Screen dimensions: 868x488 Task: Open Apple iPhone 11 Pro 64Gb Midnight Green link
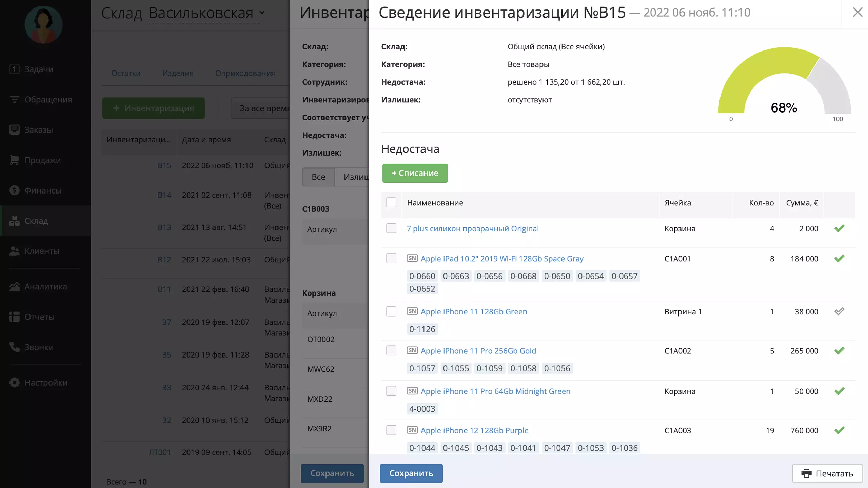(x=496, y=391)
